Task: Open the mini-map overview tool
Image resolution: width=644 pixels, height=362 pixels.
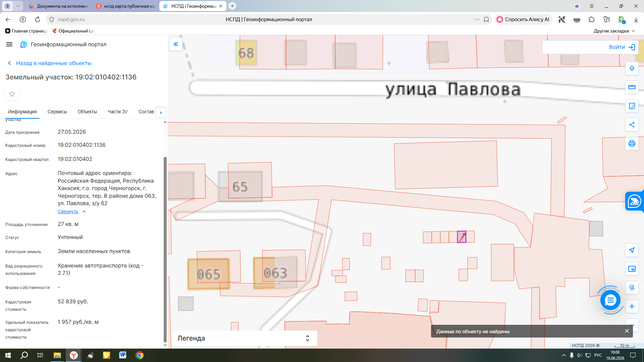Action: (x=632, y=269)
